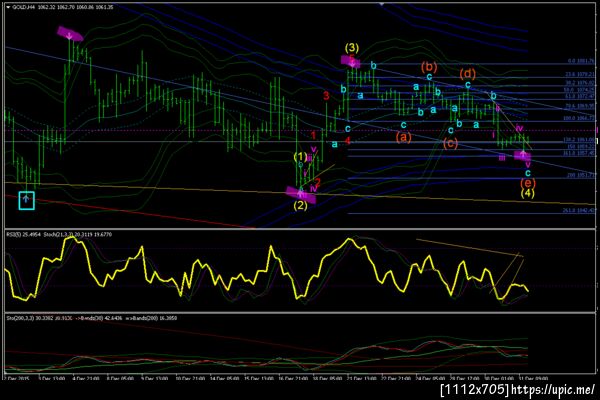Click the orange (c) wave label
600x400 pixels.
pyautogui.click(x=450, y=144)
